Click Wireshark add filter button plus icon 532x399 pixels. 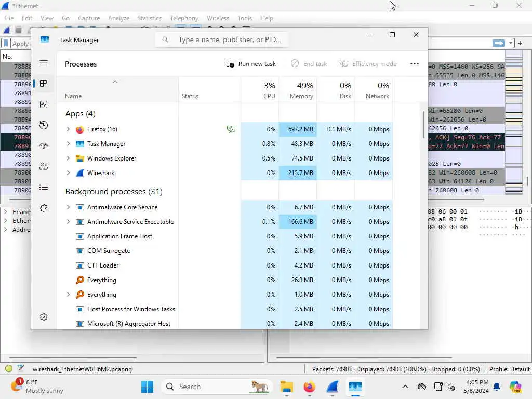click(520, 43)
